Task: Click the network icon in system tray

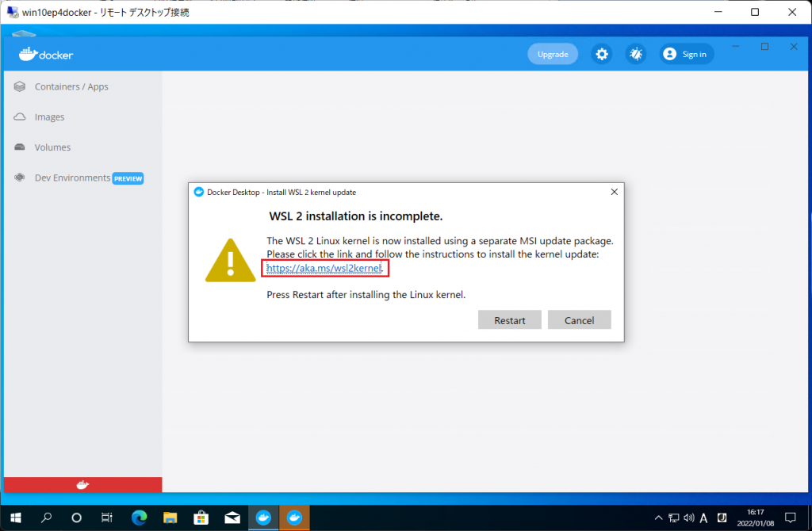Action: coord(673,518)
